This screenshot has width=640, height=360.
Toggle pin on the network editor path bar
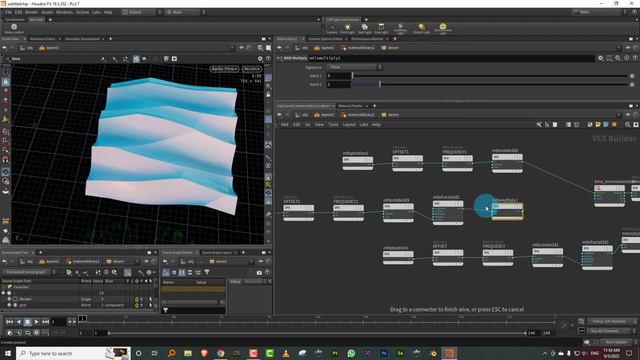click(628, 115)
